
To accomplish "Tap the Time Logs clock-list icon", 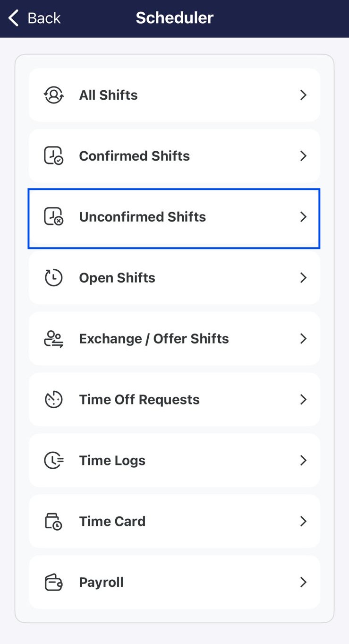I will pos(54,461).
